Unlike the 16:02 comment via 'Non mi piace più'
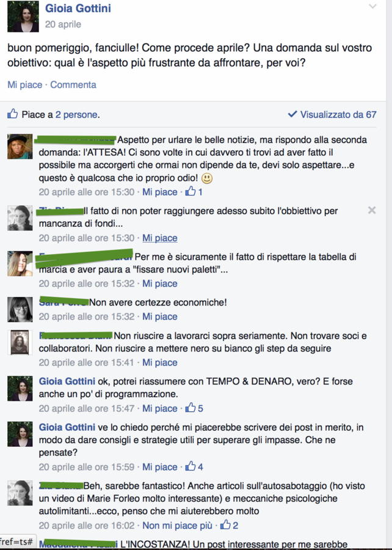Viewport: 392px width, 550px height. pos(177,526)
